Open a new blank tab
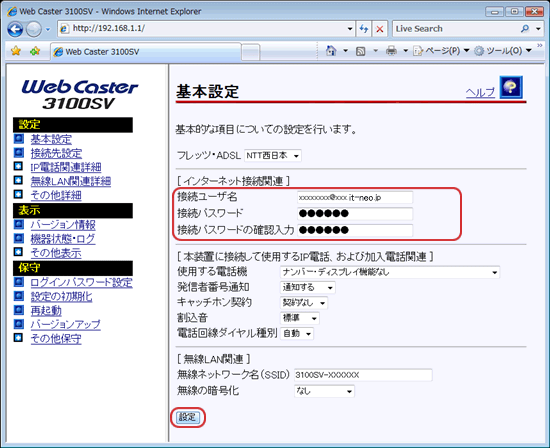Image resolution: width=550 pixels, height=448 pixels. (x=251, y=52)
